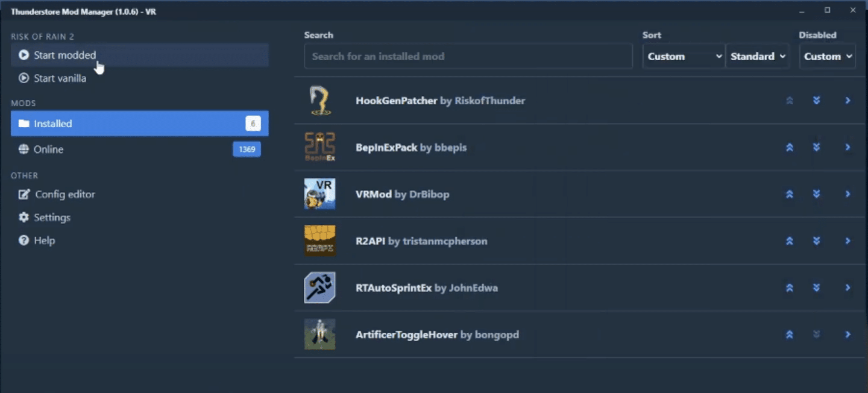Open the Config editor

tap(140, 194)
